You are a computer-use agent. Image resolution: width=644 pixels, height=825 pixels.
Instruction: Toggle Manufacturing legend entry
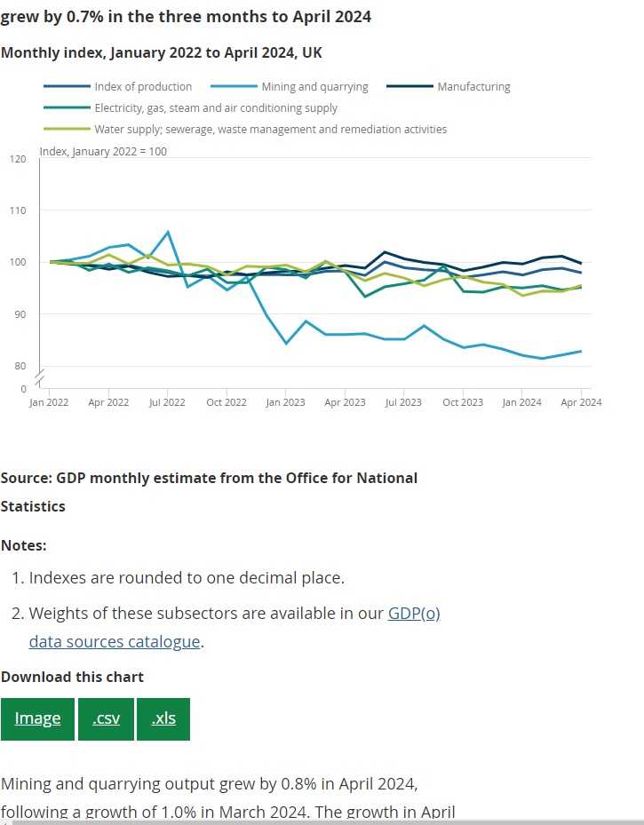[473, 87]
